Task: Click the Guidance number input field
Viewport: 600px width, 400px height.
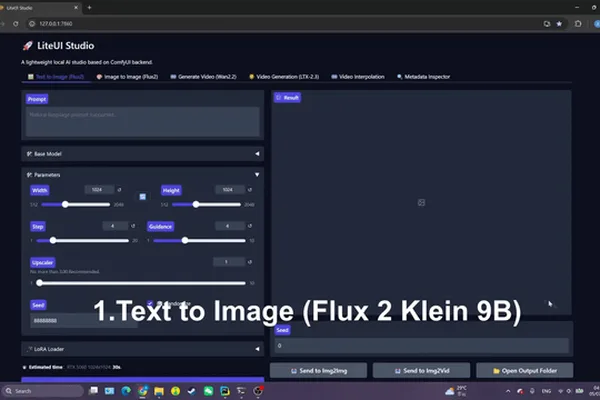Action: [230, 226]
